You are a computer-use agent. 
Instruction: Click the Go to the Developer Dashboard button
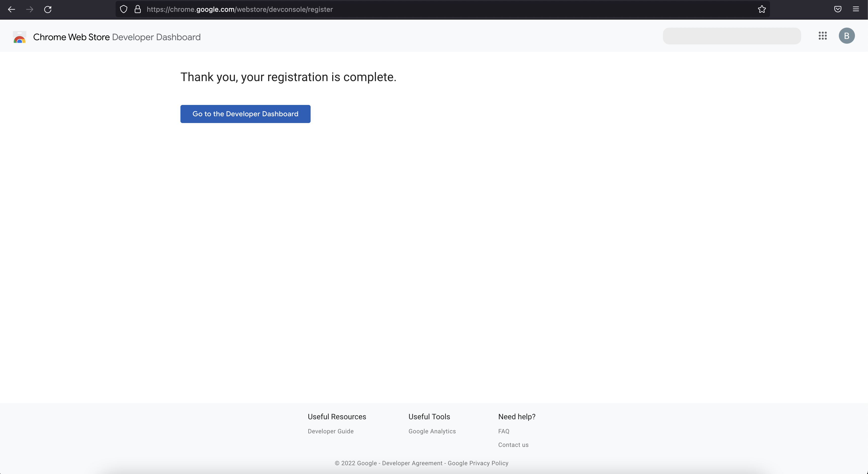tap(245, 114)
